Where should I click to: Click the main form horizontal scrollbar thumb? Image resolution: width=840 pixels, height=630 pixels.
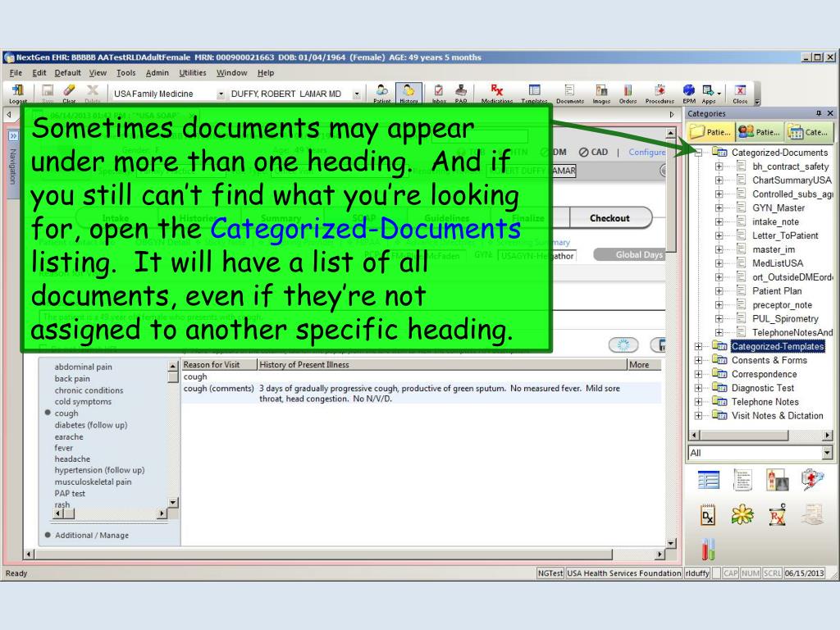[323, 554]
